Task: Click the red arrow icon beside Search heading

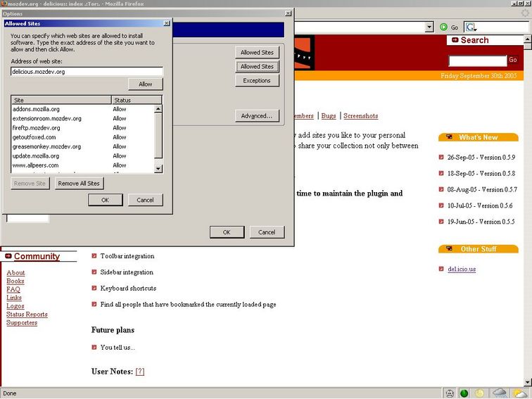Action: pyautogui.click(x=455, y=40)
